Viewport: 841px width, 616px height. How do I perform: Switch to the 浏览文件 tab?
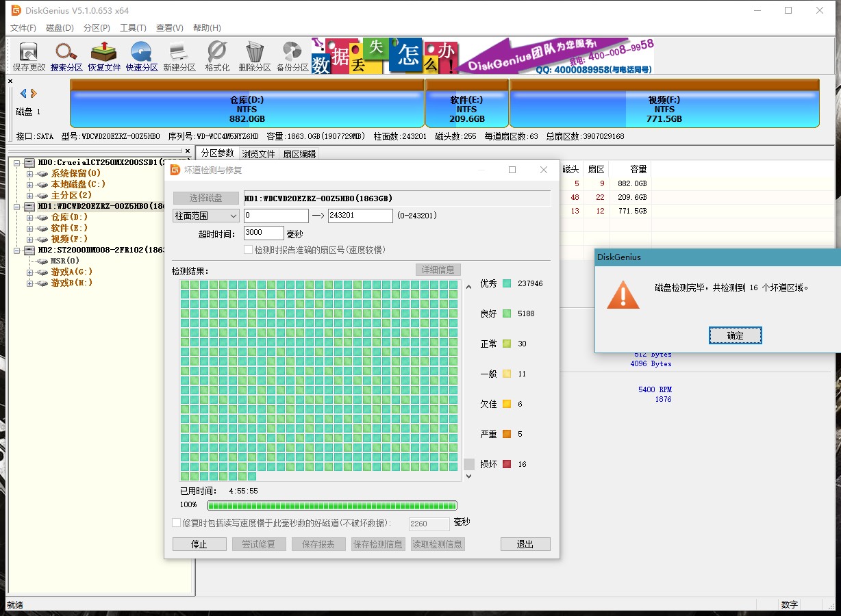(258, 154)
